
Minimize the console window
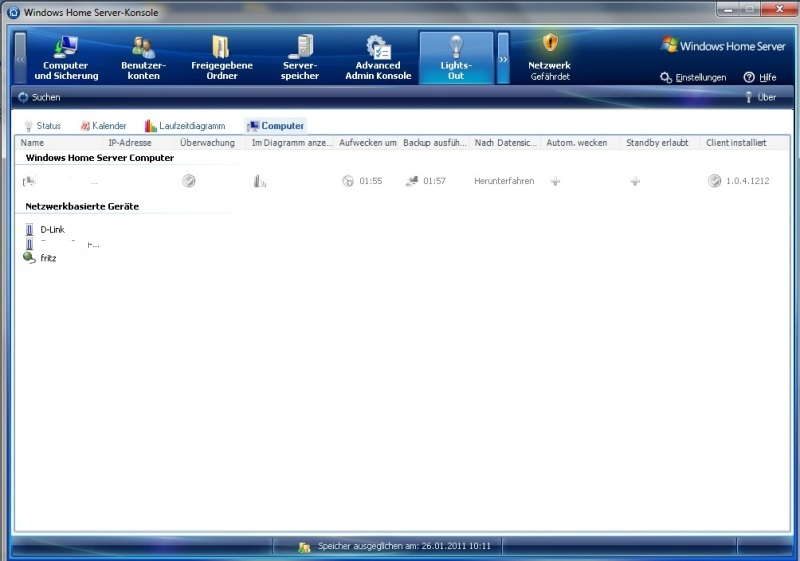[728, 9]
